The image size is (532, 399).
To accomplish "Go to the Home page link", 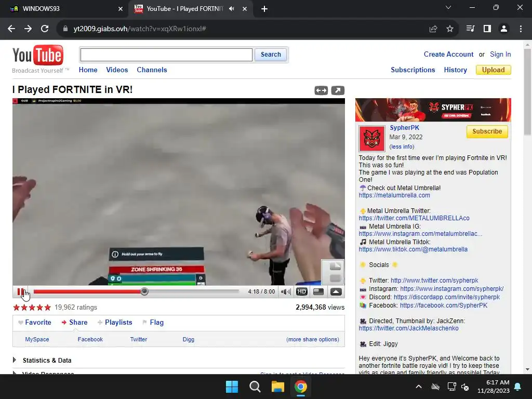I will pos(88,70).
